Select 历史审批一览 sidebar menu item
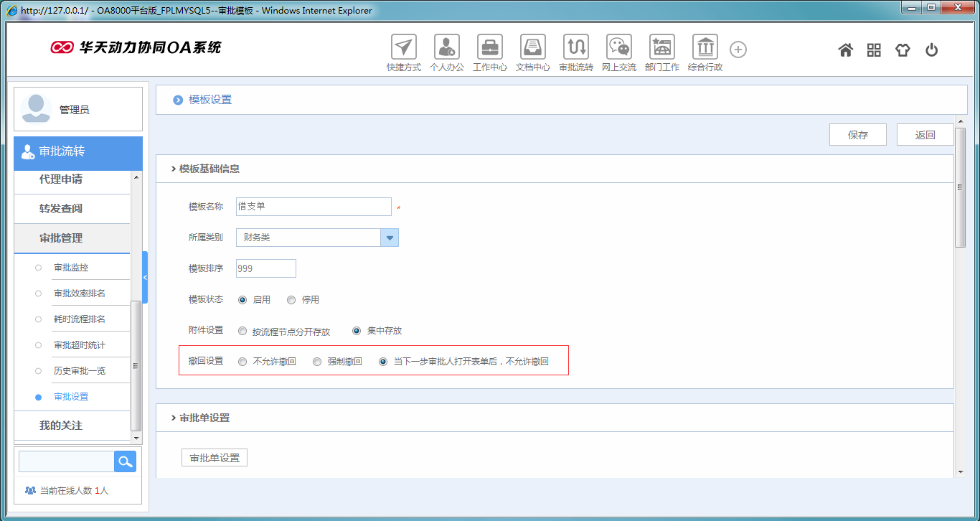Screen dimensions: 980x521 coord(80,371)
